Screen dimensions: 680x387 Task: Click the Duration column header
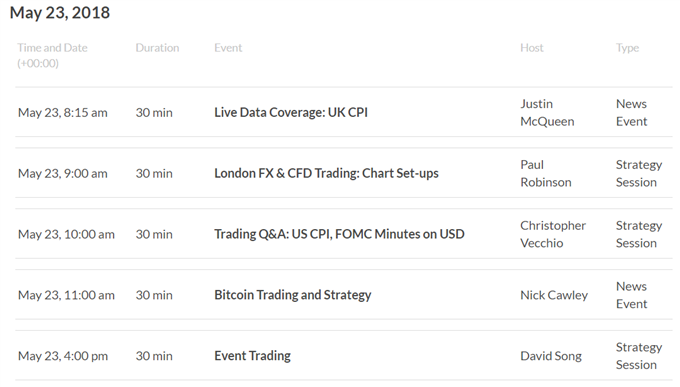pyautogui.click(x=157, y=48)
